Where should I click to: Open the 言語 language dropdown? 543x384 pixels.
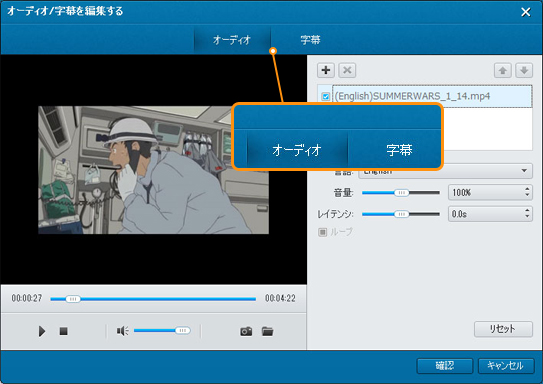coord(445,171)
